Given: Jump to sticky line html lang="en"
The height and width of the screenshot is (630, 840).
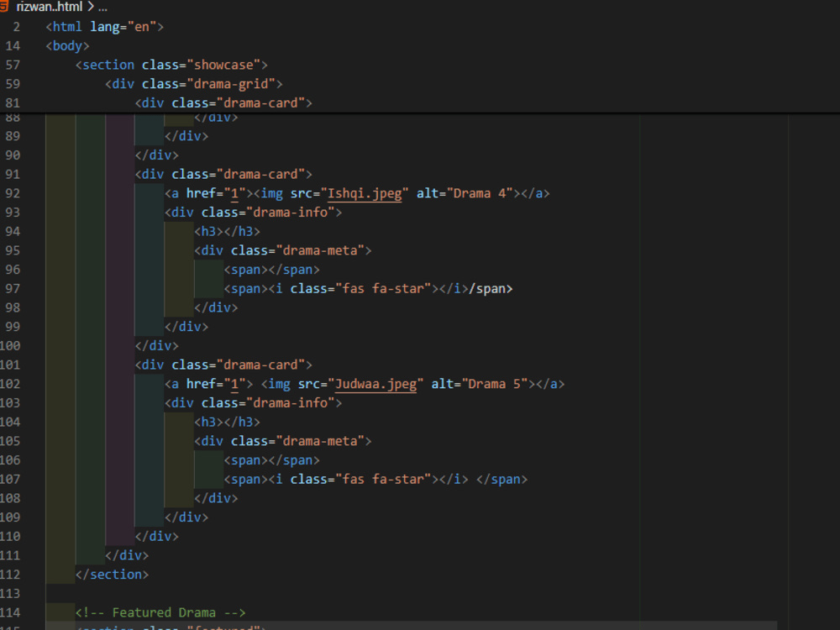Looking at the screenshot, I should click(x=104, y=27).
